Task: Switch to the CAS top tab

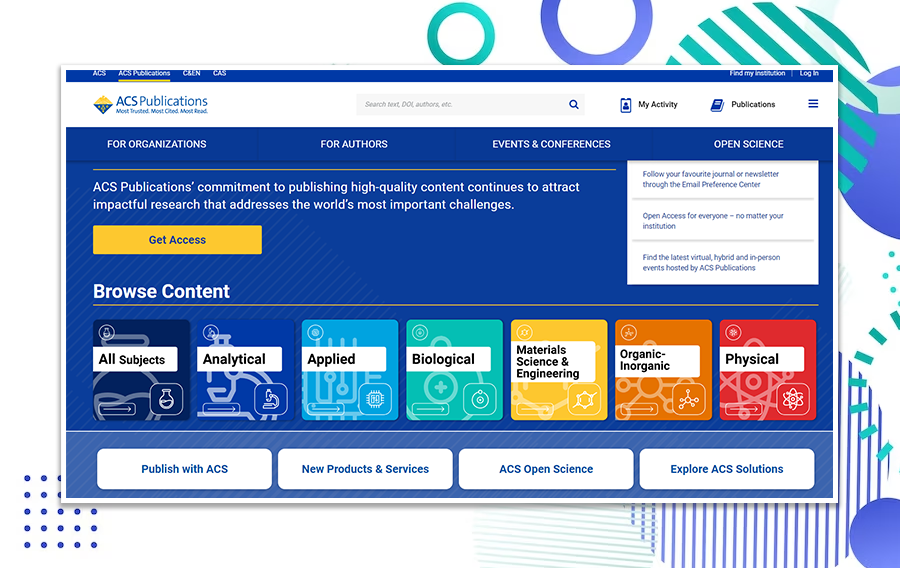Action: [219, 73]
